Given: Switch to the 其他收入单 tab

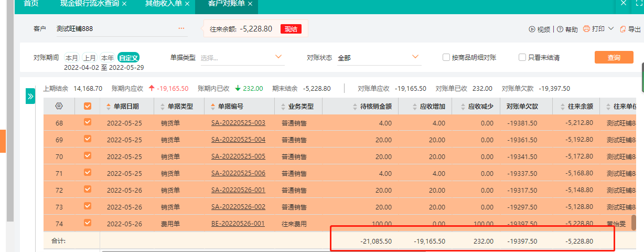Looking at the screenshot, I should [x=164, y=4].
